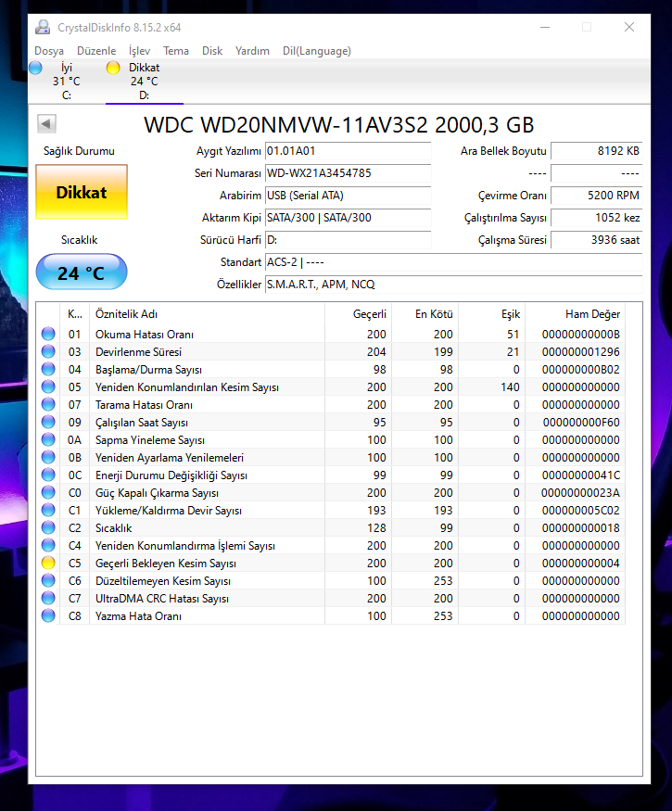Click the Çalıştırılma Sayısı value 1052 kez
Viewport: 672px width, 811px height.
[597, 218]
